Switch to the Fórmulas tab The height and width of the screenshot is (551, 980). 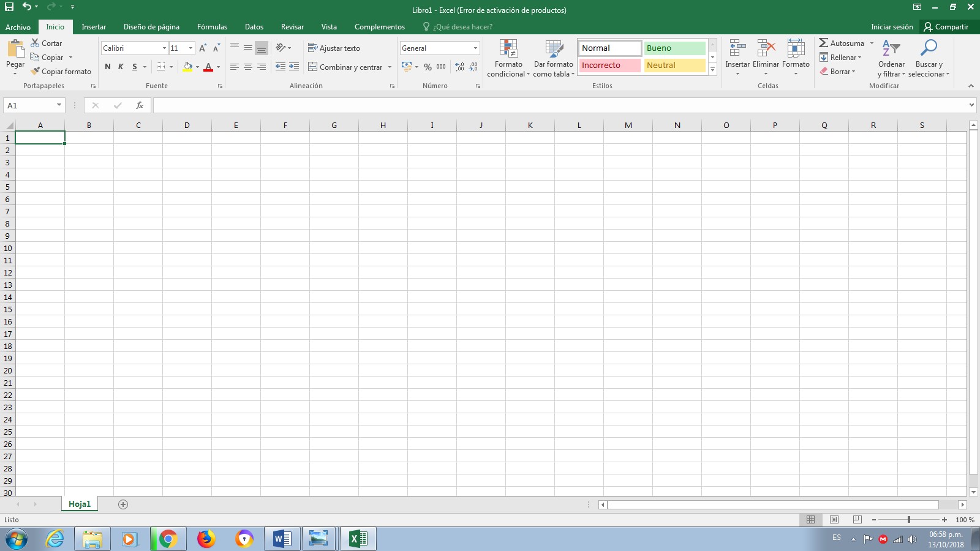[212, 27]
